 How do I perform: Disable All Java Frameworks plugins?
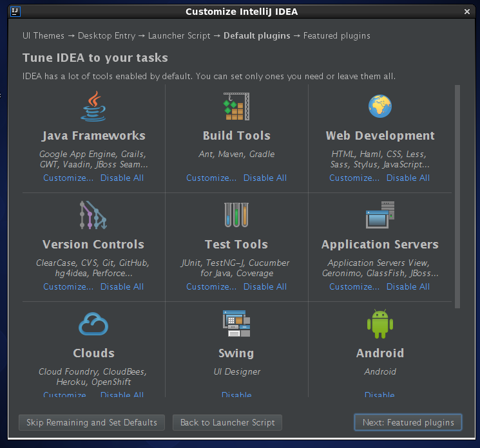coord(122,178)
